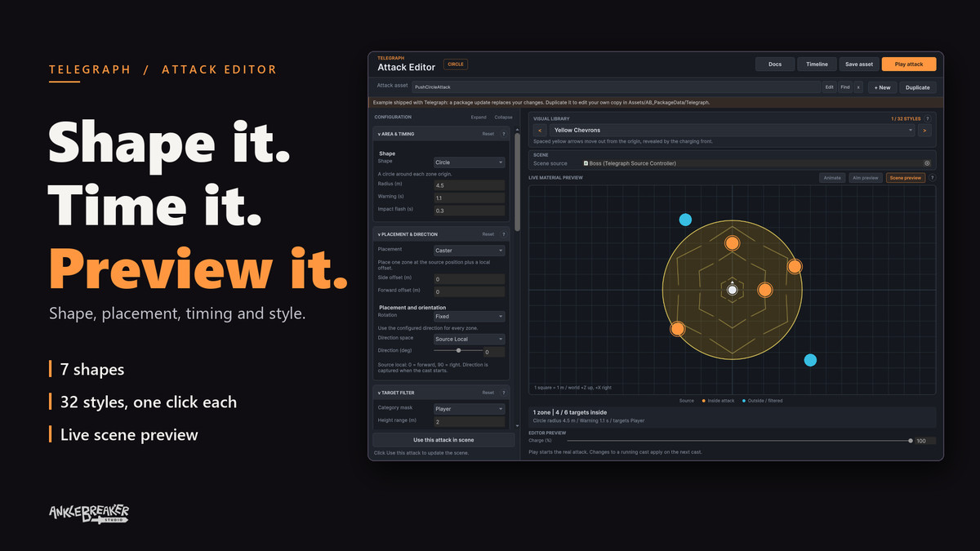Click the Direction (deg) slider handle
Screen dimensions: 980x551
(458, 350)
